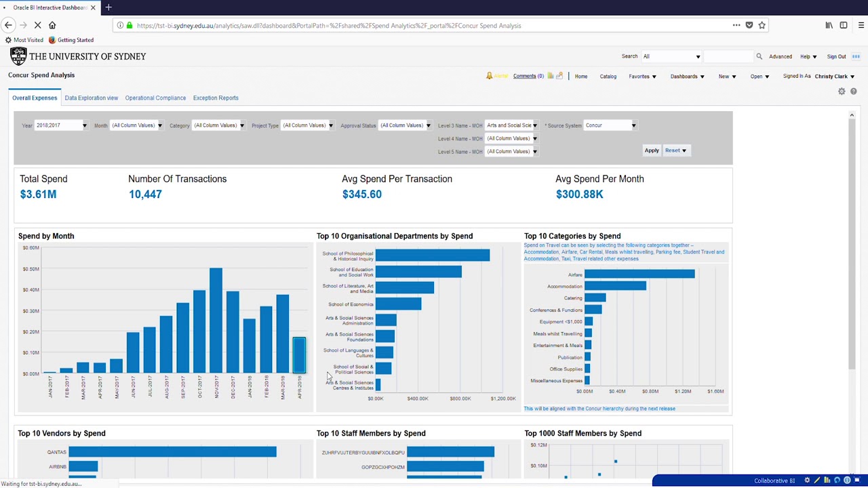Open a new browser tab
The width and height of the screenshot is (868, 488).
click(x=108, y=7)
